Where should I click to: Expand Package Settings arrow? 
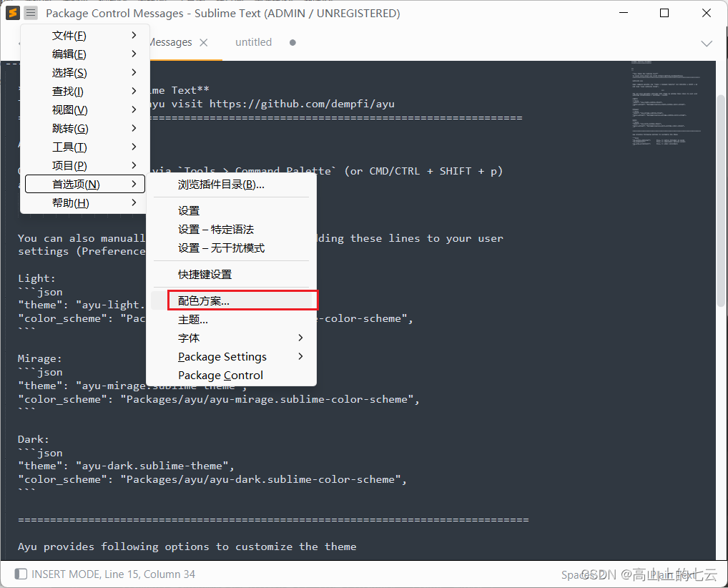(x=300, y=356)
